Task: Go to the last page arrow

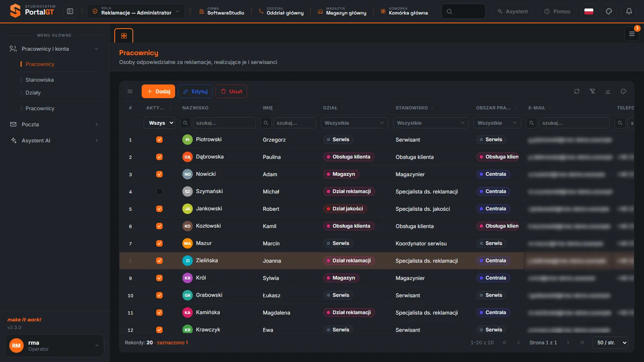Action: 582,343
